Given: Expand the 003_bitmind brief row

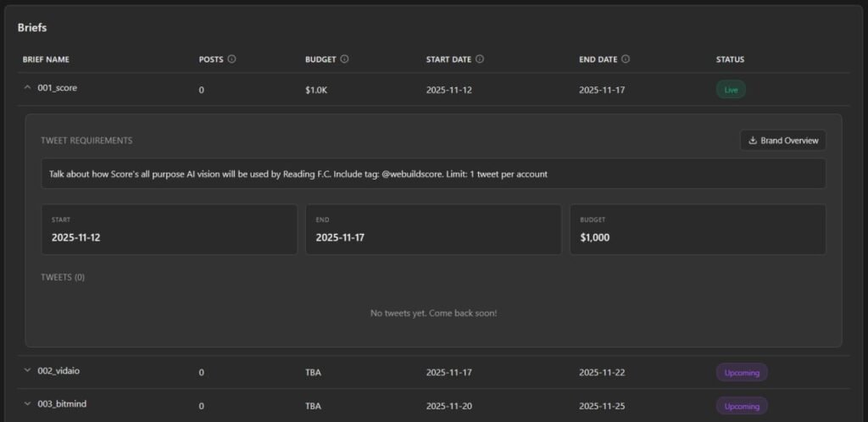Looking at the screenshot, I should pyautogui.click(x=27, y=404).
